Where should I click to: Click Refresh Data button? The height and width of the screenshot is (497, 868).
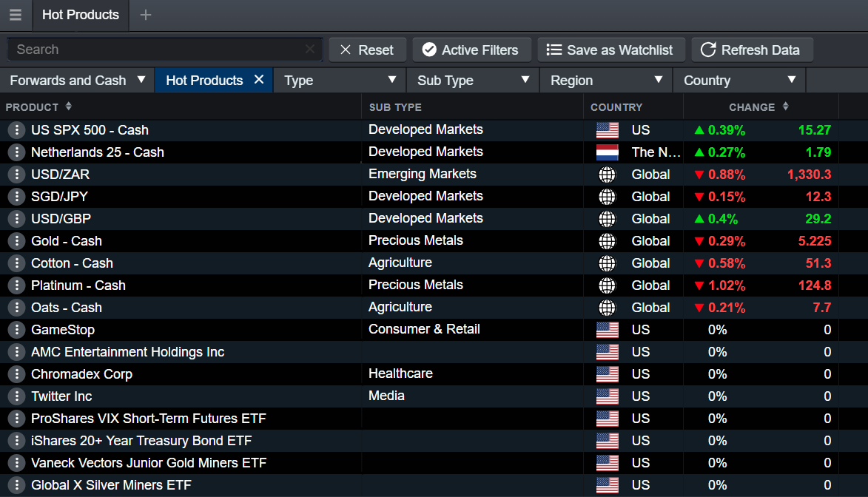(752, 50)
